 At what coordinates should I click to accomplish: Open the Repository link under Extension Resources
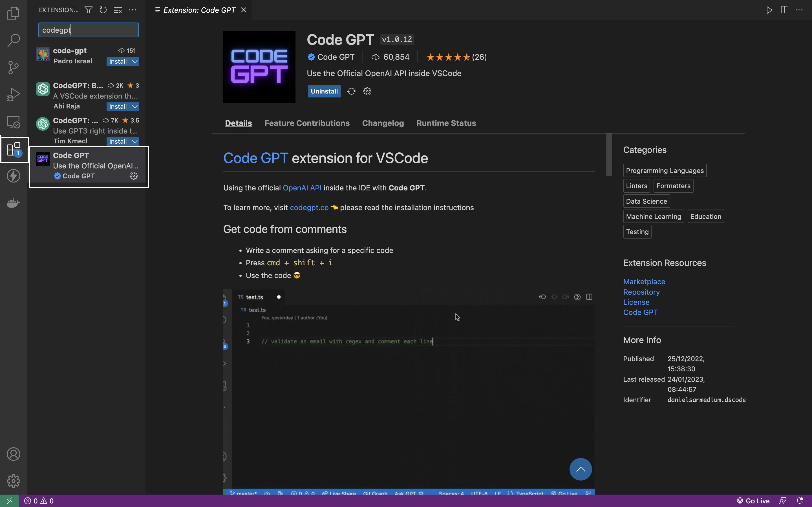pos(641,292)
